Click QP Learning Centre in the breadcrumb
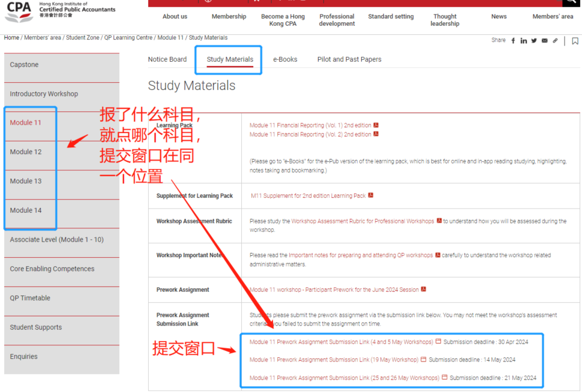Screen dimensions: 582x392 128,38
